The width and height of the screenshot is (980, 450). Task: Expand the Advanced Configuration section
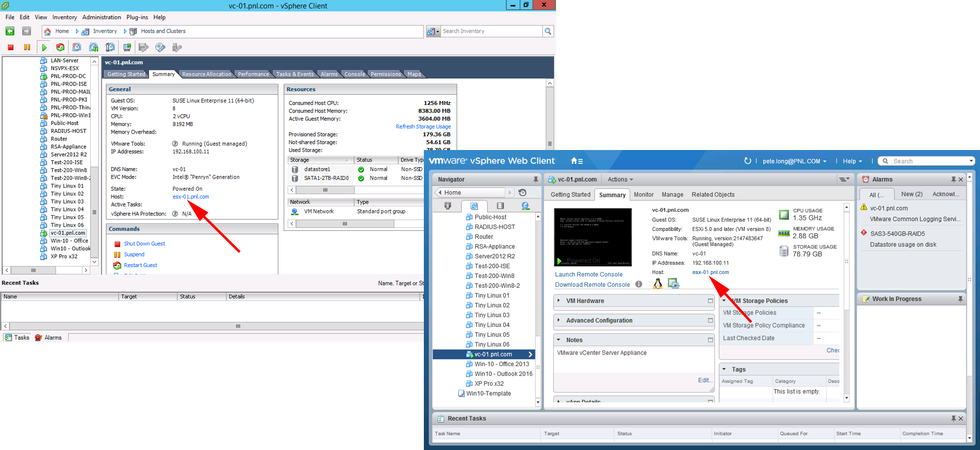point(559,320)
